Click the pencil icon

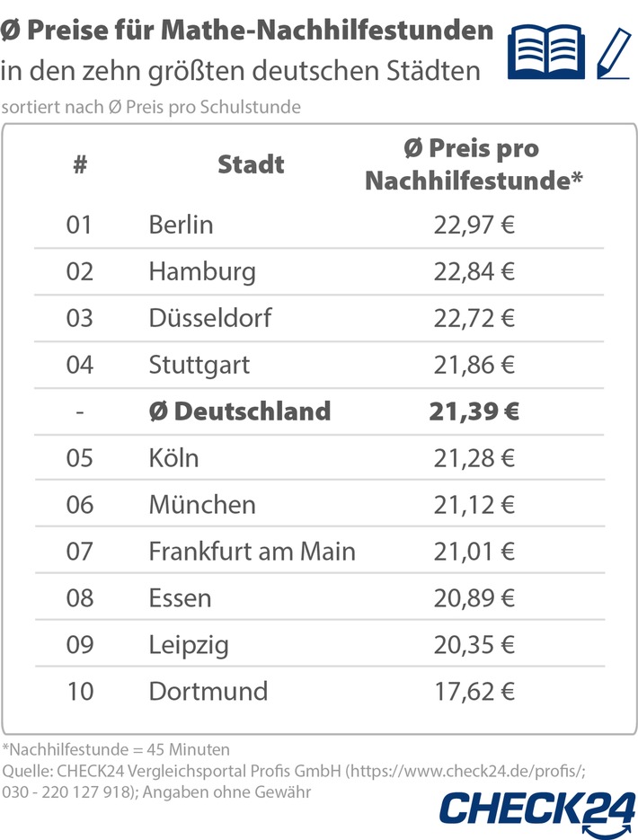614,51
